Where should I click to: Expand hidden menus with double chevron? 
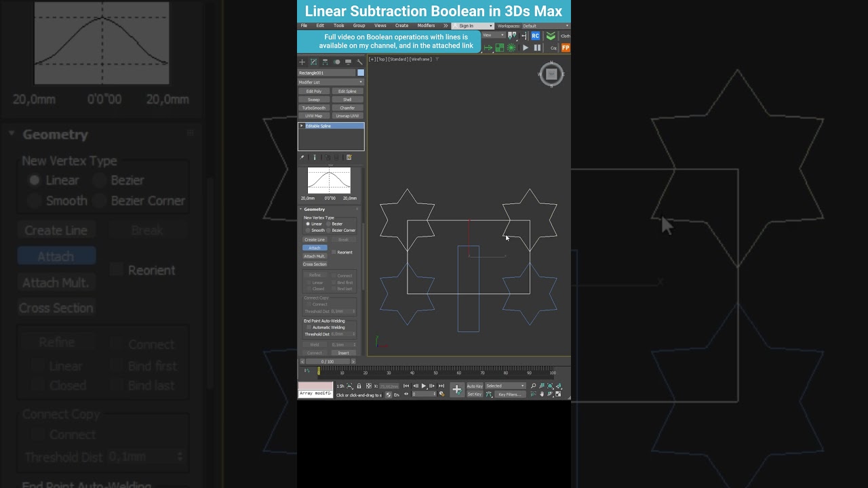446,26
